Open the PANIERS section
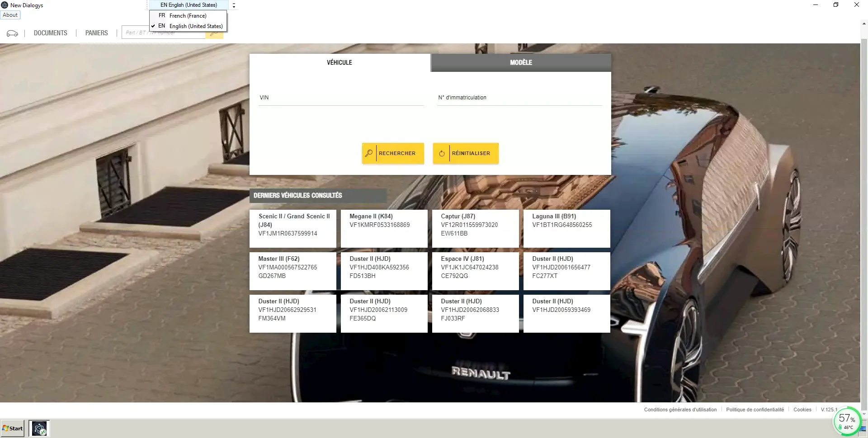The width and height of the screenshot is (868, 438). 96,33
